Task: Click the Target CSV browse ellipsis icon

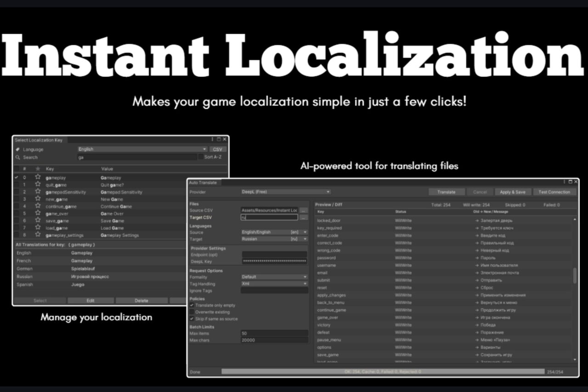Action: (304, 217)
